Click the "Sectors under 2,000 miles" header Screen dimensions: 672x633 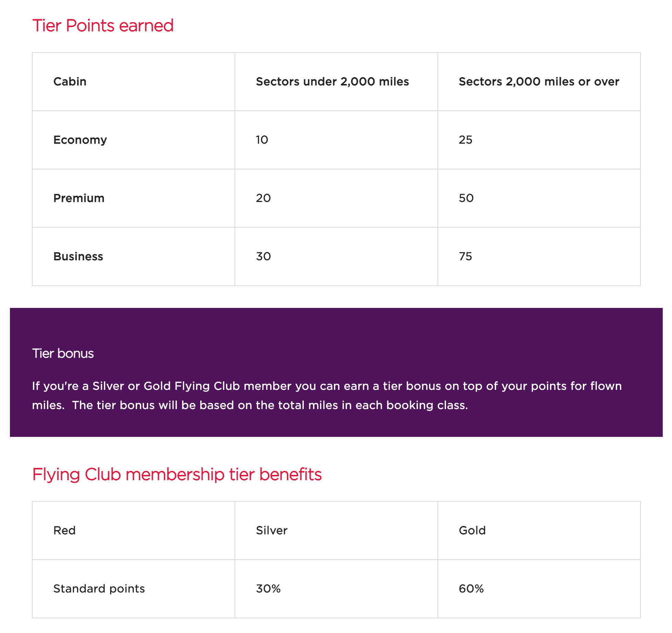coord(332,82)
